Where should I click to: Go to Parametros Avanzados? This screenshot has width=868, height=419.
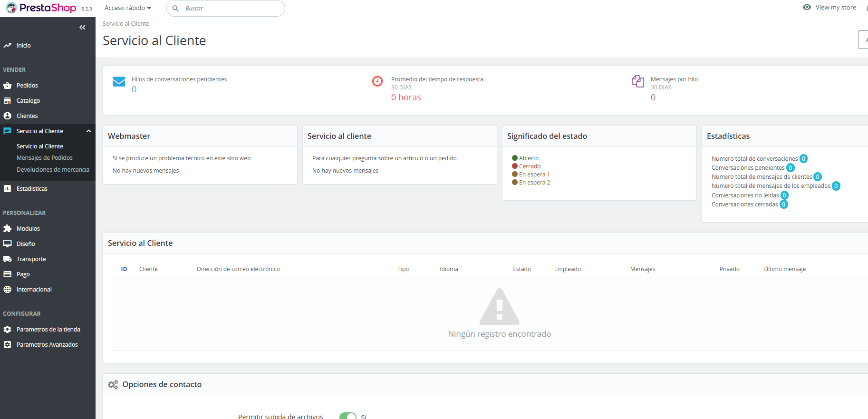(47, 345)
